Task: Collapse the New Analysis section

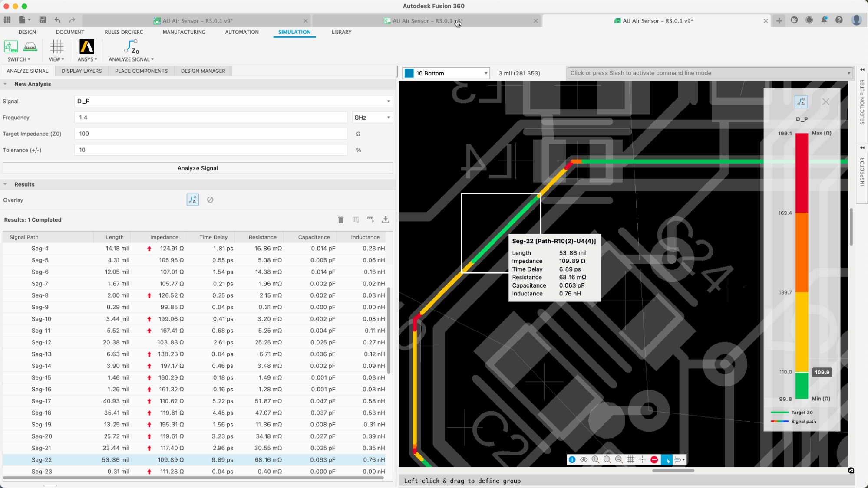Action: 5,84
